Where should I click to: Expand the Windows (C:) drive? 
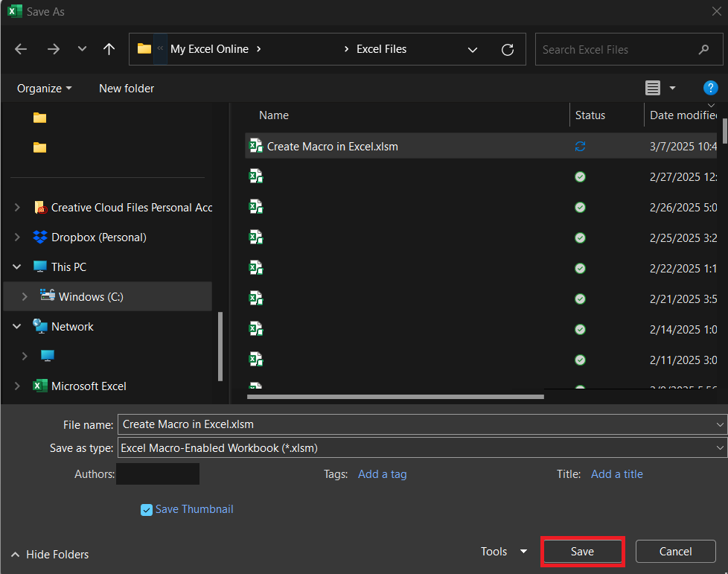pos(25,296)
